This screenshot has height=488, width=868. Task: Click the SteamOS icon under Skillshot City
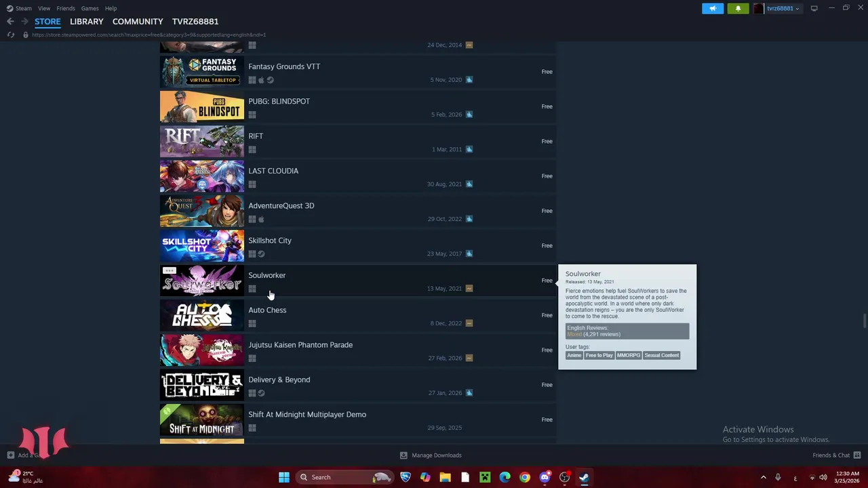[261, 254]
